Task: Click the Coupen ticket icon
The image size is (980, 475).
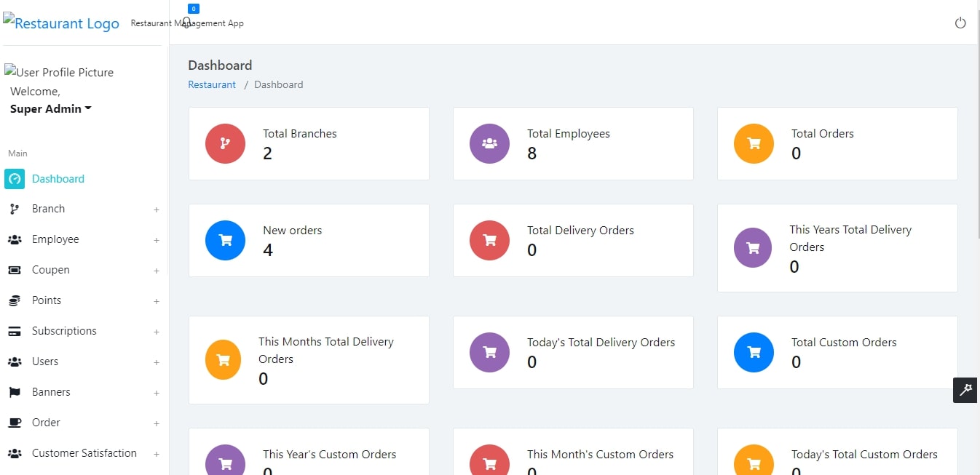Action: [x=14, y=270]
